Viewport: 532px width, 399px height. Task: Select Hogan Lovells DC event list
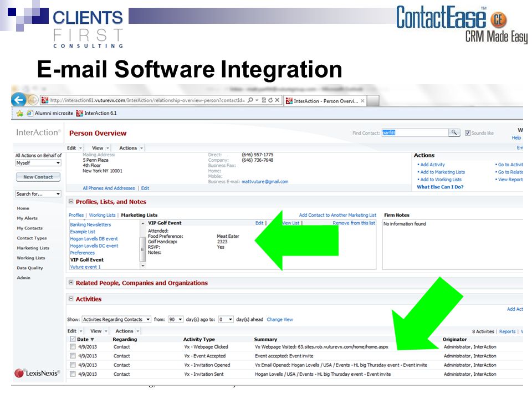pos(94,245)
